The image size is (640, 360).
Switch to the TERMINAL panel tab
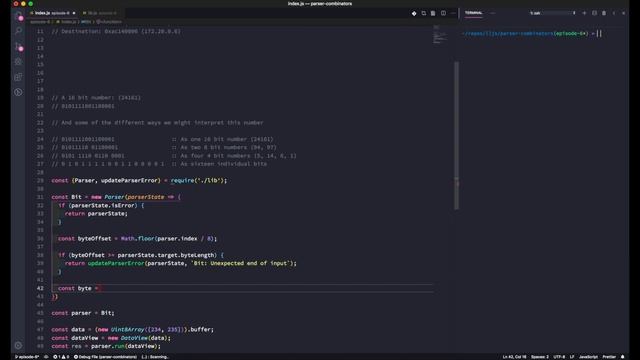pyautogui.click(x=473, y=13)
